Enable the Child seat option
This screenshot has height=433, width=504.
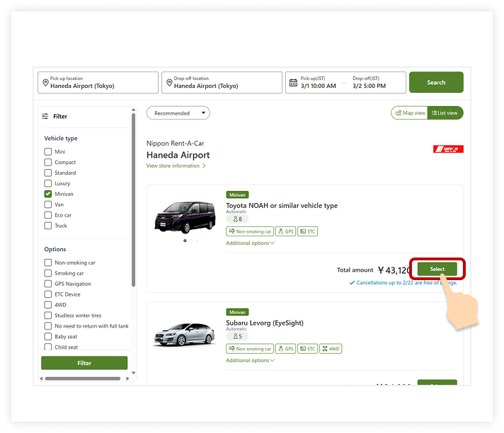(48, 347)
